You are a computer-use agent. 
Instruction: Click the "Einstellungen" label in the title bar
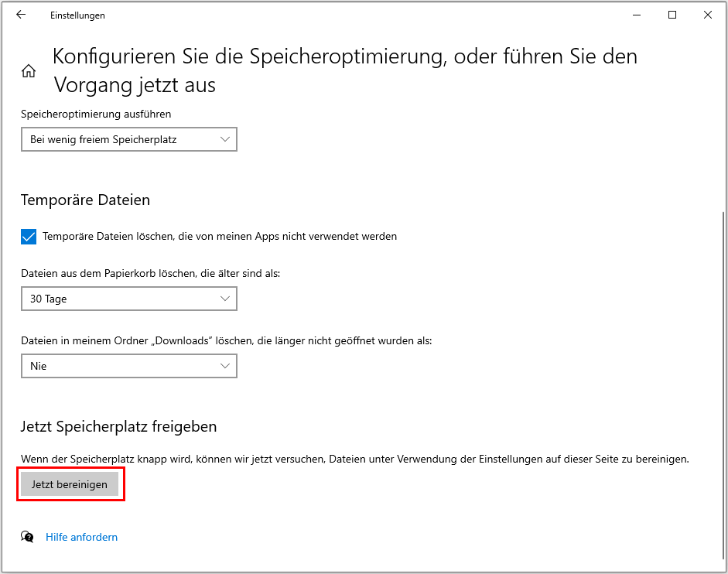[77, 15]
